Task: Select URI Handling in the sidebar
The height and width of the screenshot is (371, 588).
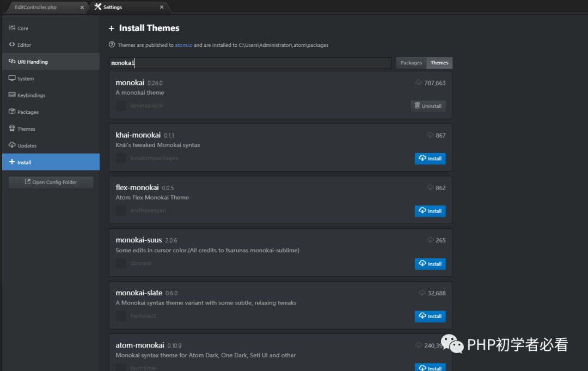Action: (x=32, y=62)
